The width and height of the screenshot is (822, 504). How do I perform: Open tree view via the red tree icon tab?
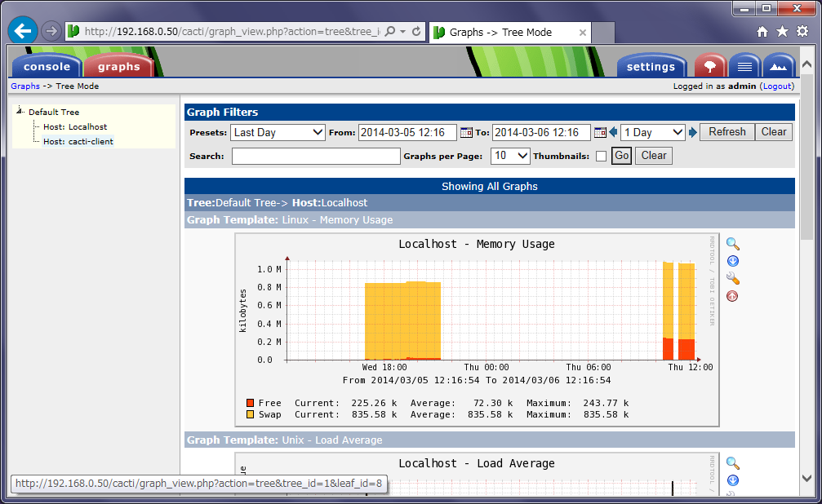(711, 66)
